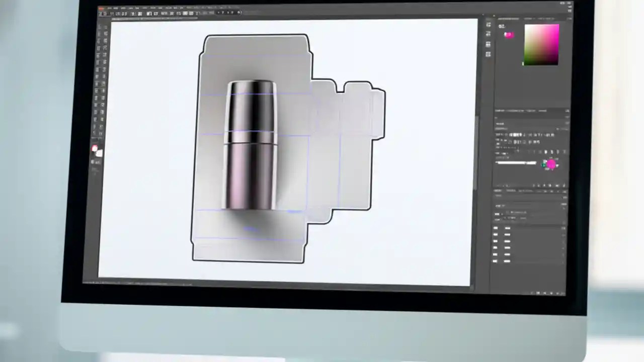
Task: Toggle visibility of the second layer
Action: (496, 235)
